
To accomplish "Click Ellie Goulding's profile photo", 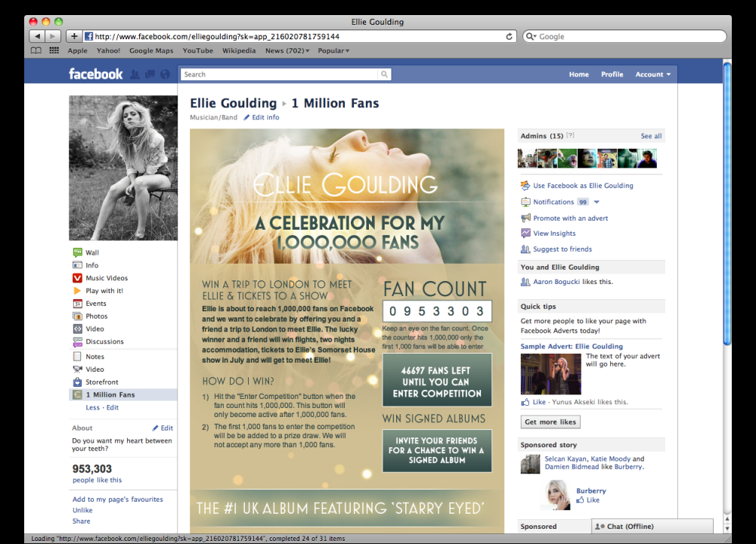I will coord(123,168).
